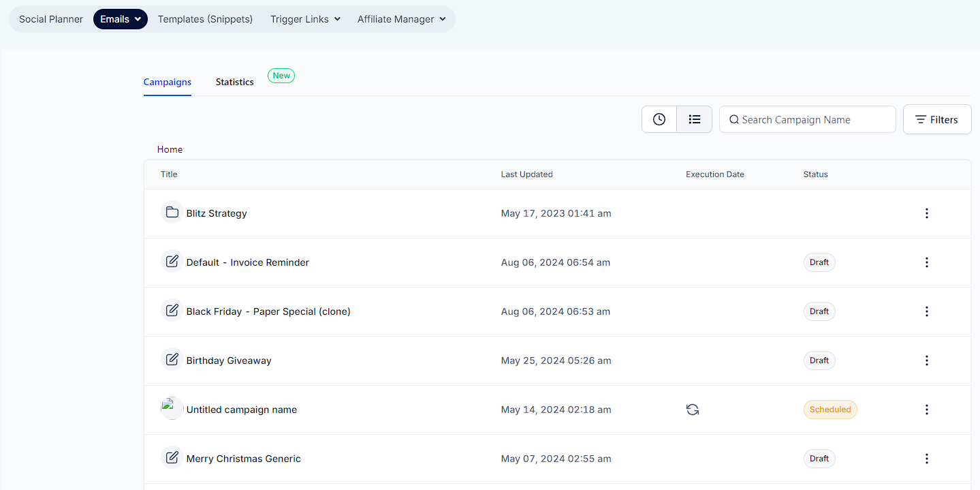The image size is (980, 490).
Task: Open Black Friday - Paper Special (clone)
Action: pos(268,311)
